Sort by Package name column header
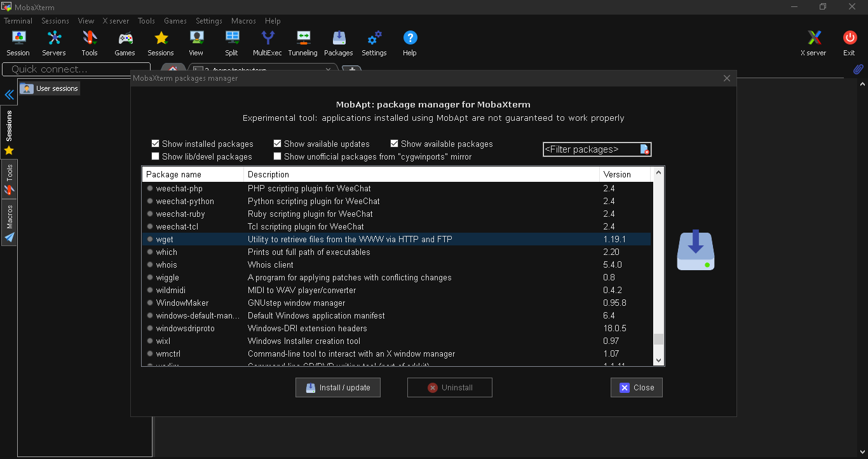868x459 pixels. click(193, 174)
